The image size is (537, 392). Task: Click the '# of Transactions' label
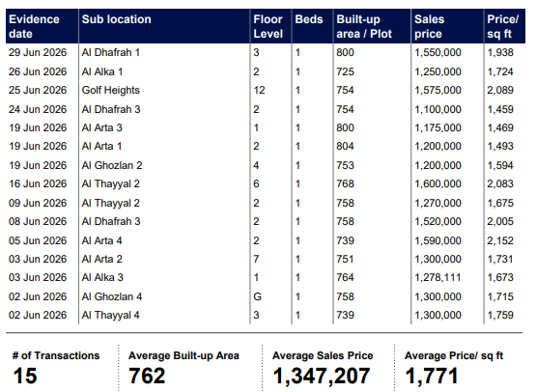pos(56,355)
